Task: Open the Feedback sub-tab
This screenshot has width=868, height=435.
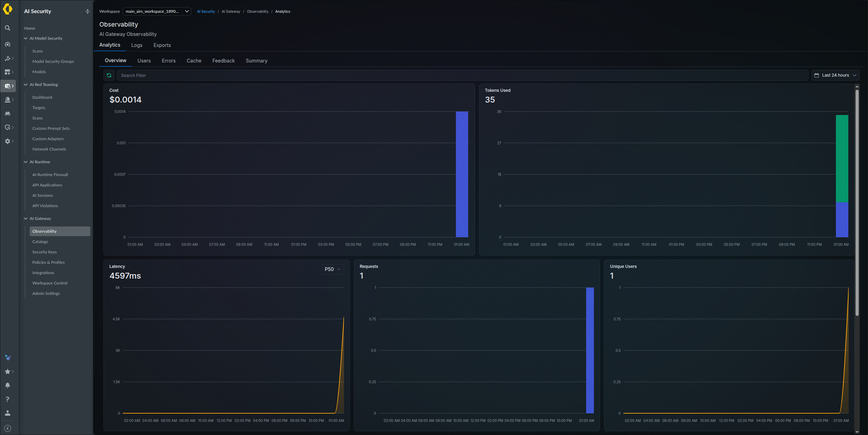Action: (224, 61)
